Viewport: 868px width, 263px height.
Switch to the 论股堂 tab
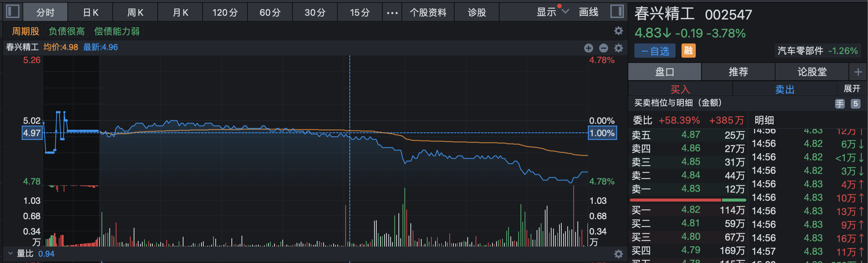[812, 72]
